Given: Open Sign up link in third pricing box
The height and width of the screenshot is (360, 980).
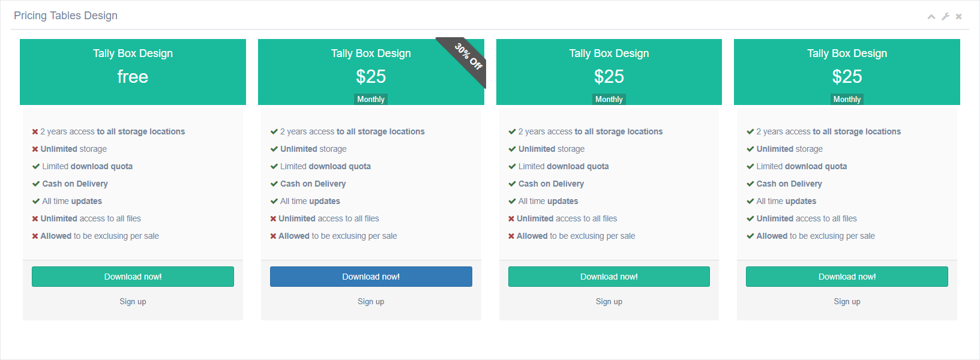Looking at the screenshot, I should coord(609,302).
